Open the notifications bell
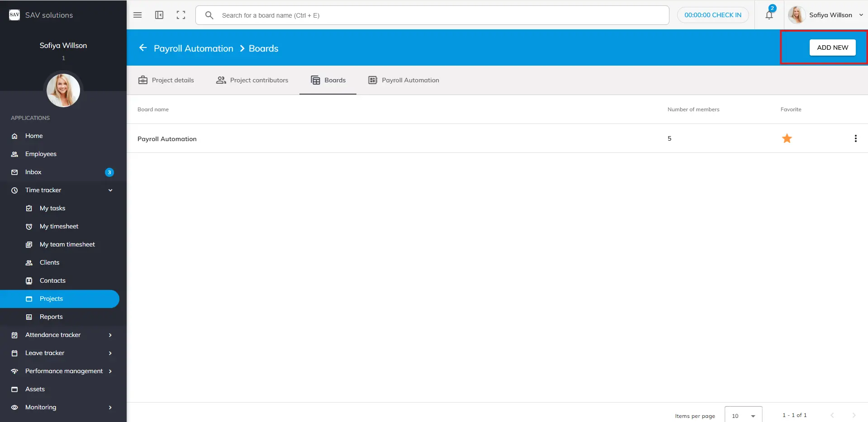Screen dimensions: 868x422 pyautogui.click(x=769, y=15)
